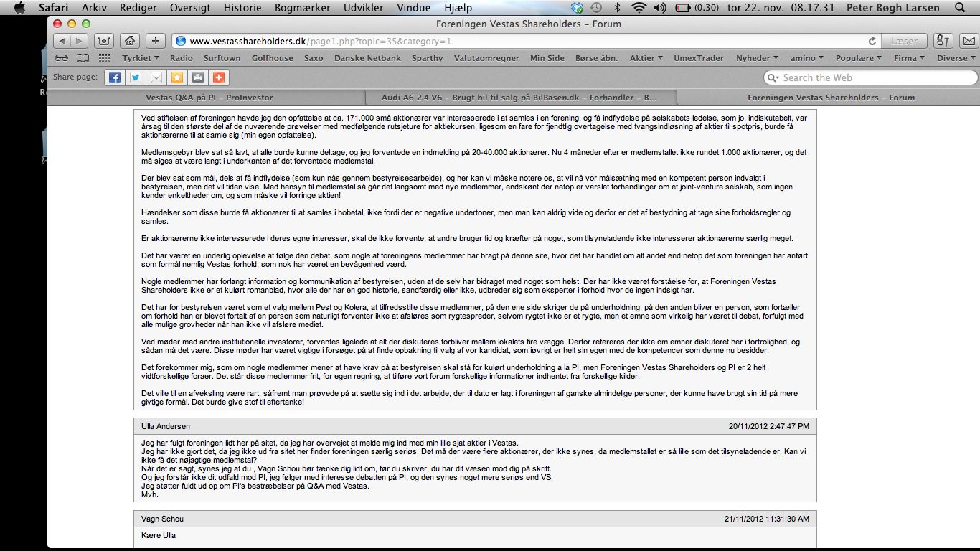Go to the home page button

[x=129, y=41]
